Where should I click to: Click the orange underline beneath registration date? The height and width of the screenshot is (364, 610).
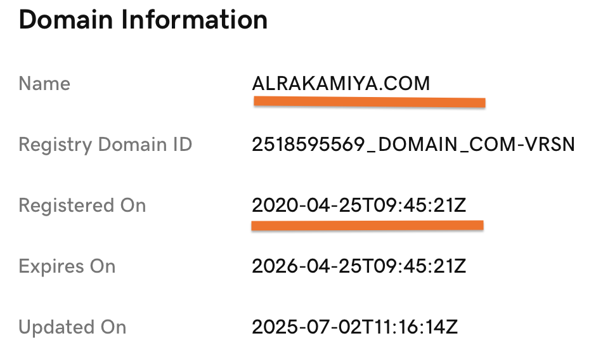click(367, 226)
